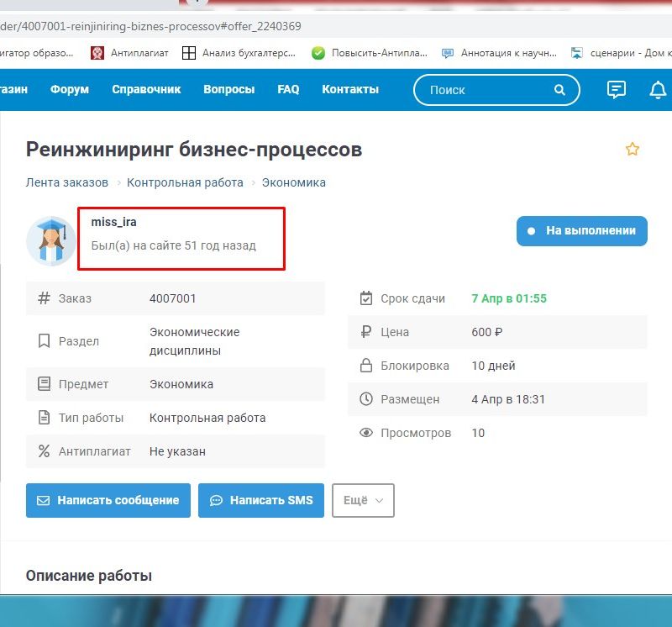Open the Форум menu item
This screenshot has width=672, height=627.
click(x=69, y=90)
